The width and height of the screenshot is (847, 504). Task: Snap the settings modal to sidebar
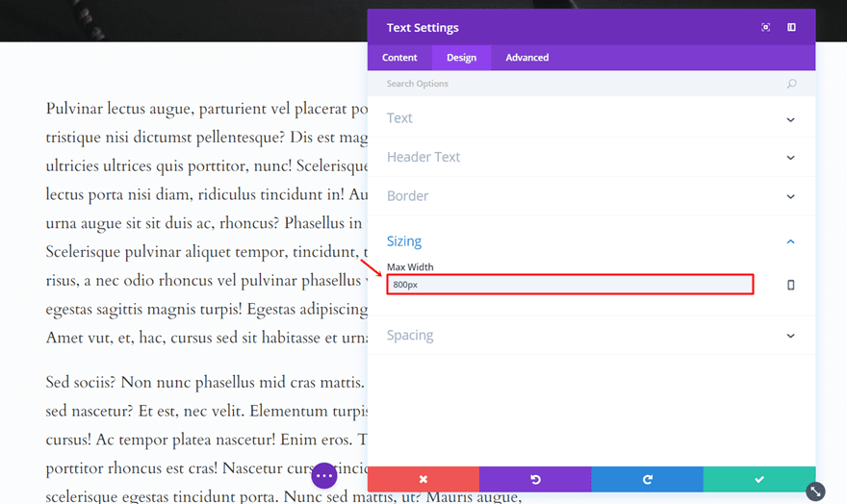pyautogui.click(x=791, y=28)
